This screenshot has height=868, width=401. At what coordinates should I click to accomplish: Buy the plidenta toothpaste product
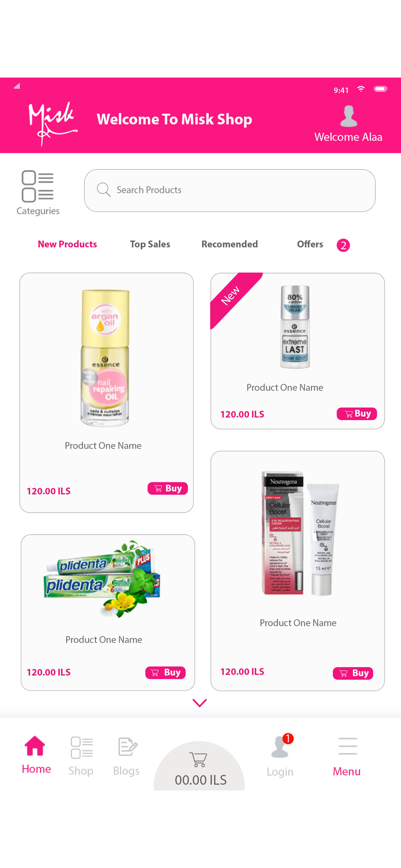(x=165, y=672)
